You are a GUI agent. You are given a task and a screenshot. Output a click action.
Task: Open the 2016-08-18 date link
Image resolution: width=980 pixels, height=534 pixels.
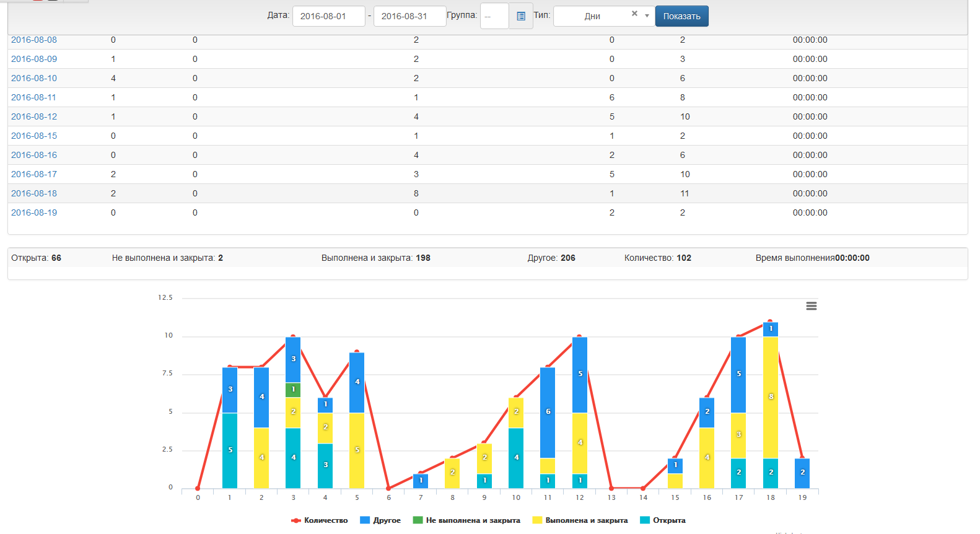click(x=34, y=193)
